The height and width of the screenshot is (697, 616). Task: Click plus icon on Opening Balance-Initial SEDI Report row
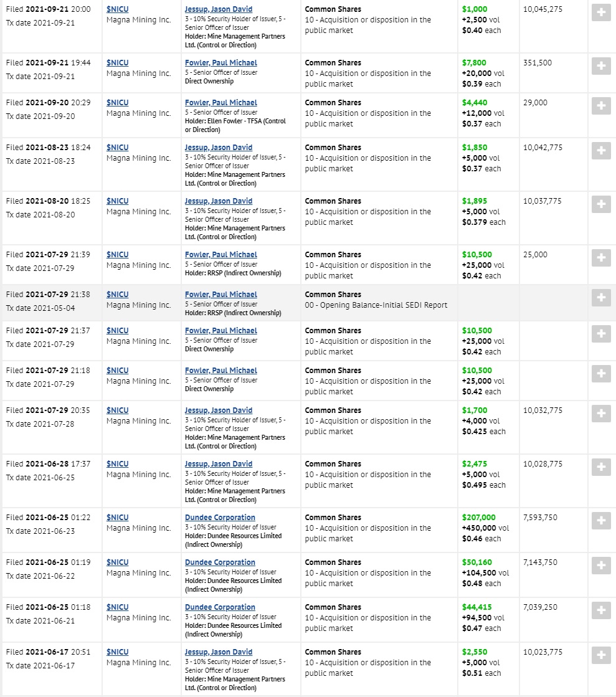pos(601,297)
